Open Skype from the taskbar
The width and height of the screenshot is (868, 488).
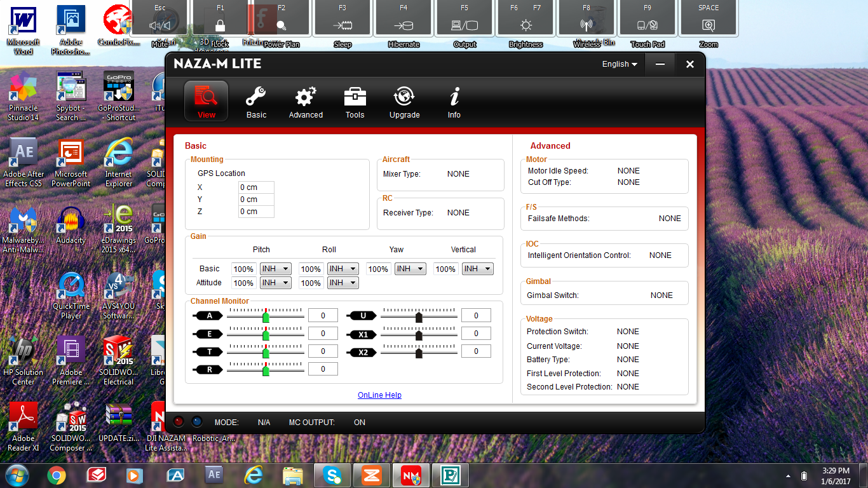click(x=332, y=475)
